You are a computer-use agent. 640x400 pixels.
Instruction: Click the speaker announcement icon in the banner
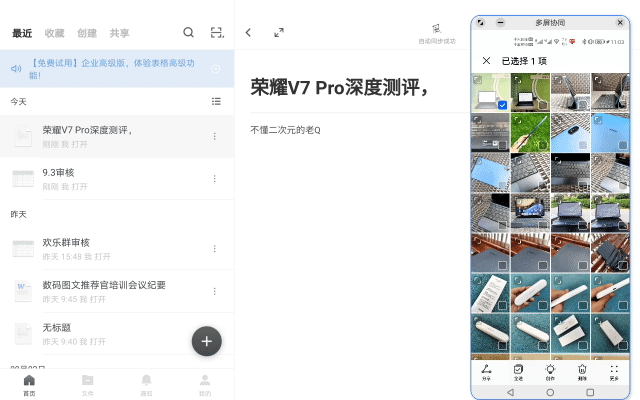click(16, 69)
